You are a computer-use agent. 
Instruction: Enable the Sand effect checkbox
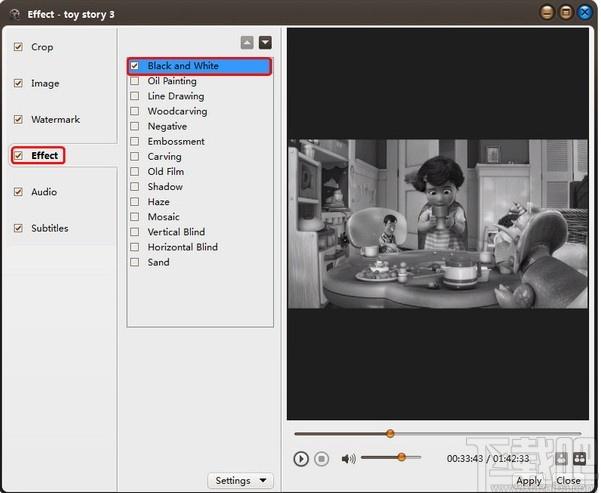coord(135,262)
